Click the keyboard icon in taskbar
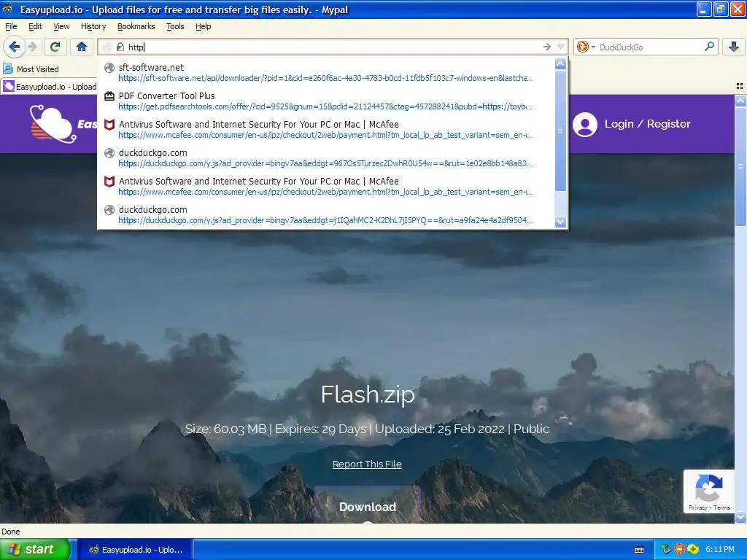The height and width of the screenshot is (560, 747). coord(639,550)
